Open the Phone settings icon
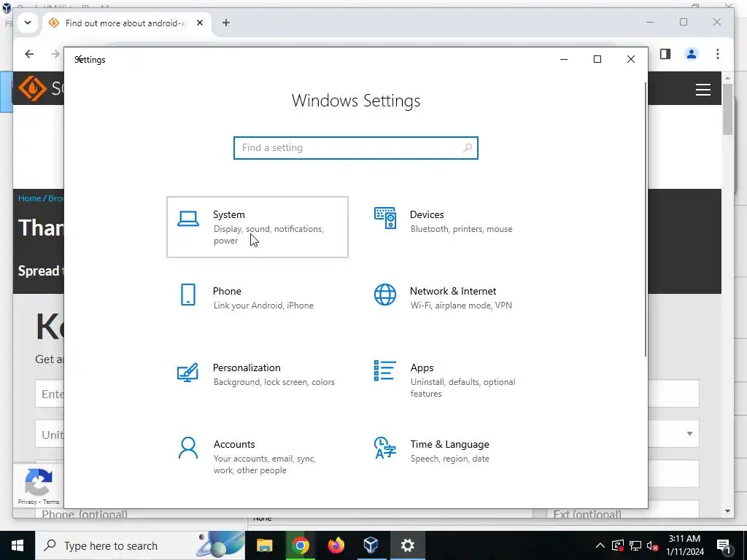 point(188,295)
